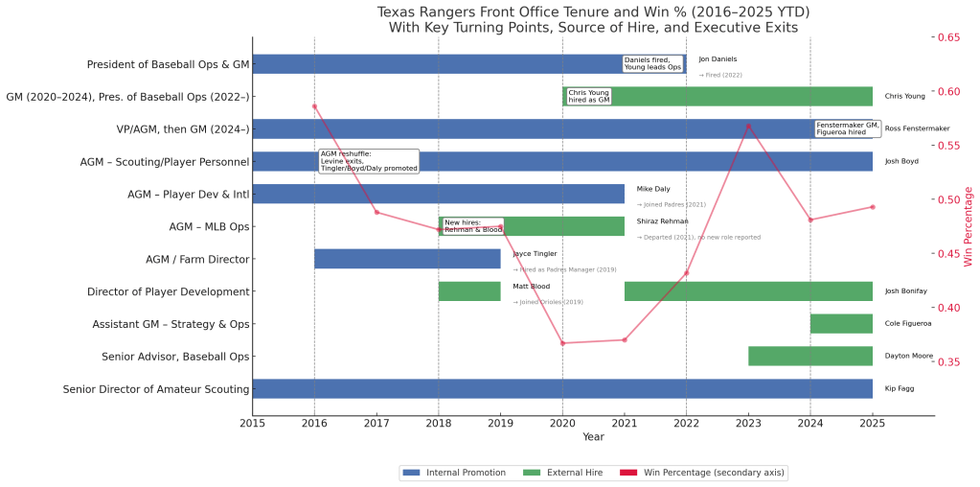Image resolution: width=980 pixels, height=487 pixels.
Task: Click the Josh Bonifay green tenure bar
Action: click(748, 291)
